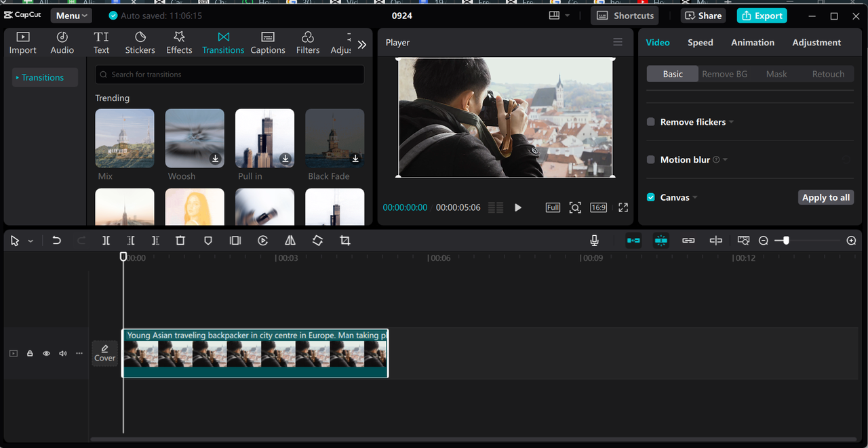Viewport: 868px width, 448px height.
Task: Open the Player panel menu
Action: click(x=618, y=42)
